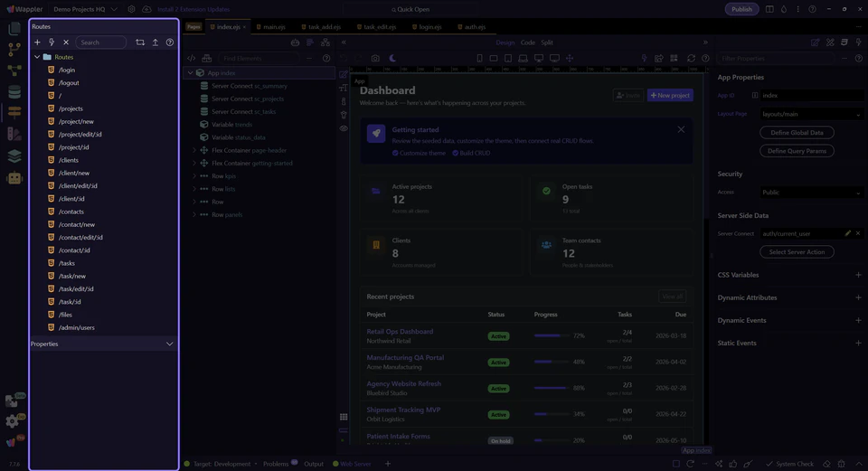Open Install 2 Extension Updates link
Image resolution: width=868 pixels, height=471 pixels.
(x=193, y=9)
